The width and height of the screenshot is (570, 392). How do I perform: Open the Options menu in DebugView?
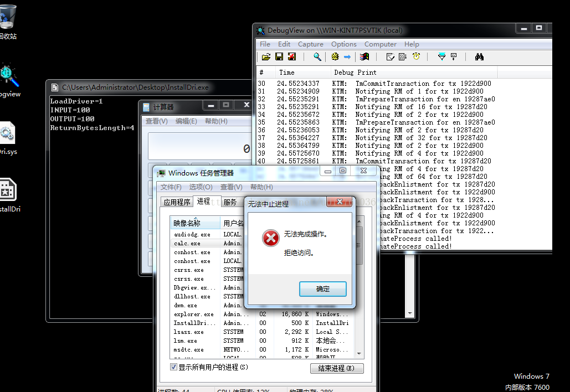point(343,44)
